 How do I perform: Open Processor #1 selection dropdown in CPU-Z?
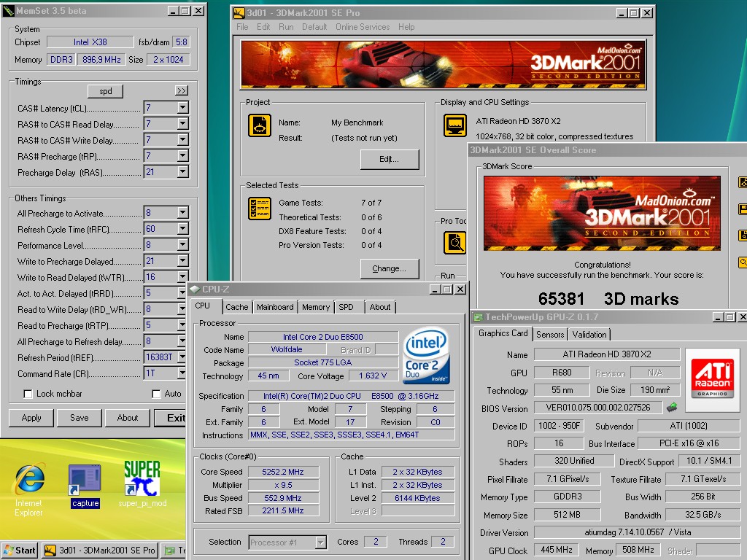(x=321, y=542)
